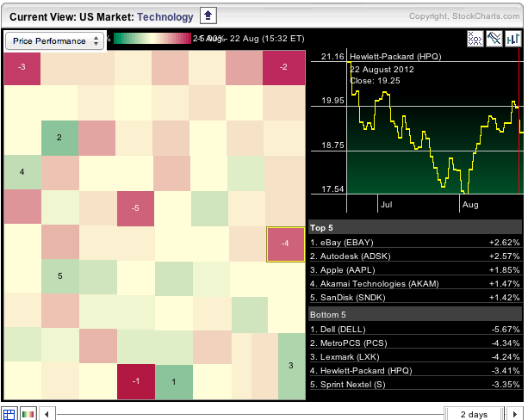Switch to the OHLC bar chart icon
The image size is (528, 420).
(513, 39)
